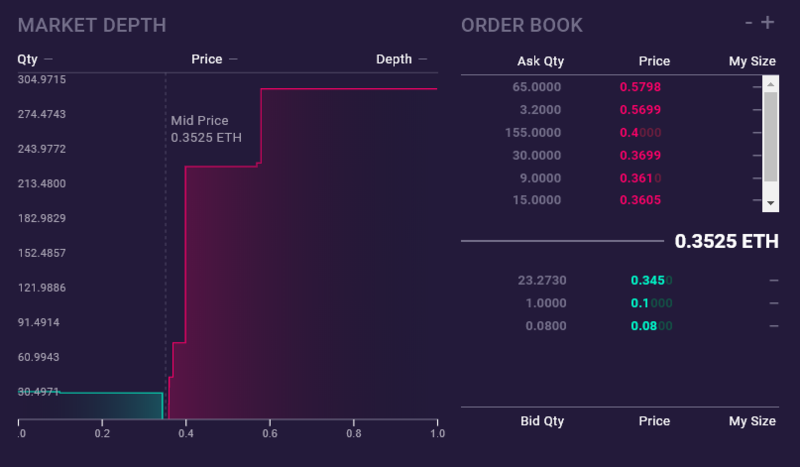Viewport: 800px width, 467px height.
Task: Click the Ask Qty column header
Action: tap(540, 61)
